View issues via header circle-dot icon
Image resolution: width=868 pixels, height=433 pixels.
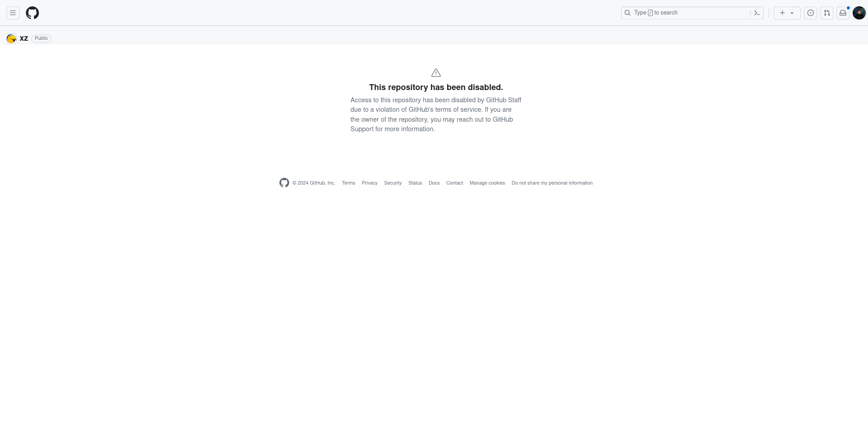811,13
